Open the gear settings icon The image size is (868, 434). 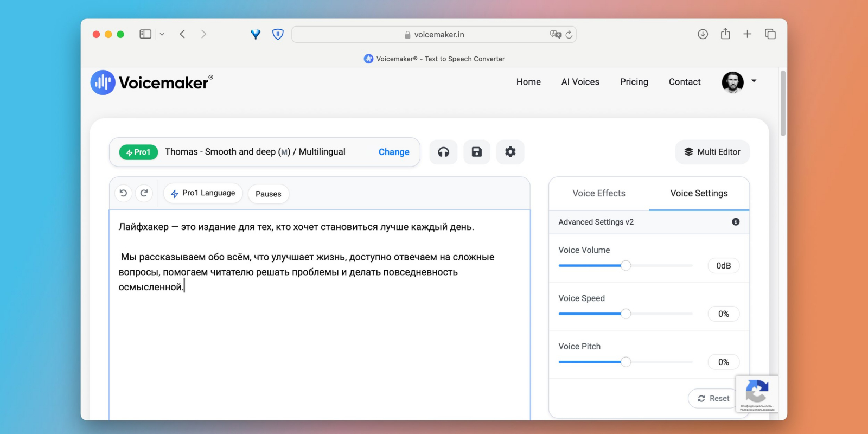tap(510, 152)
